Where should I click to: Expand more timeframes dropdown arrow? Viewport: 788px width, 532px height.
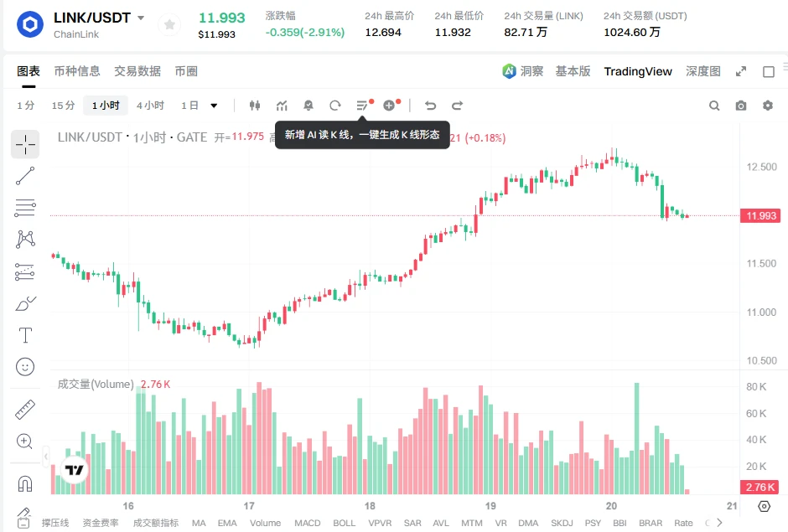point(214,106)
